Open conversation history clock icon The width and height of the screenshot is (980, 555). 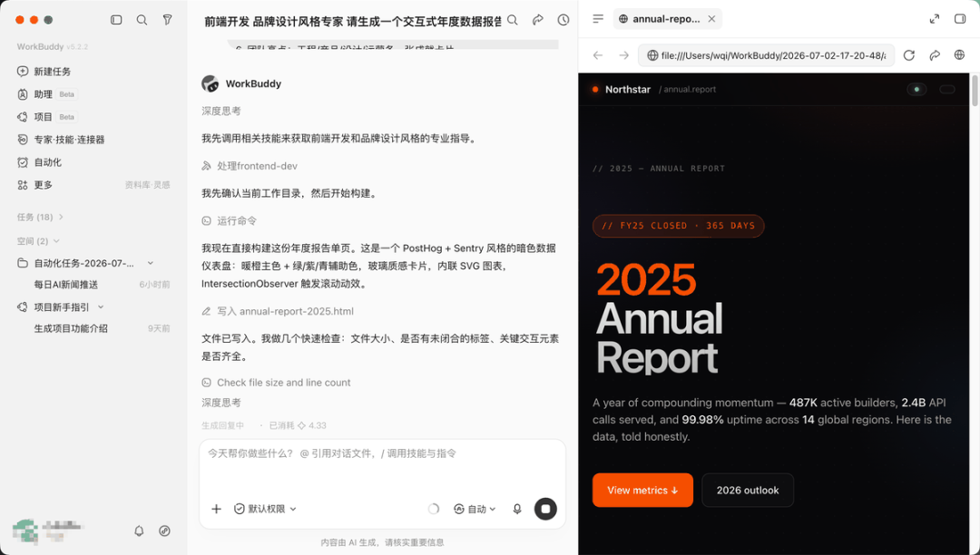(563, 20)
